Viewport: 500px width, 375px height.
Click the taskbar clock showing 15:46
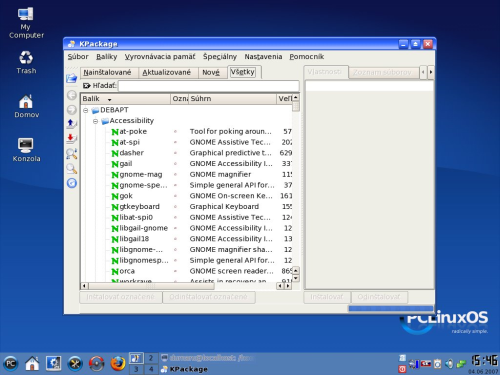click(x=484, y=361)
